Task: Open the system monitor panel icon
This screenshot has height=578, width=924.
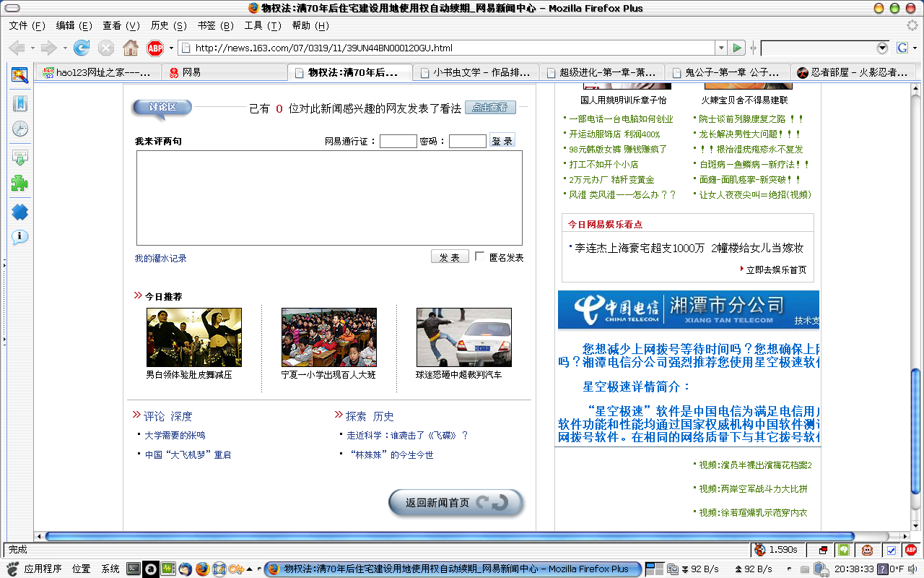Action: click(x=168, y=569)
